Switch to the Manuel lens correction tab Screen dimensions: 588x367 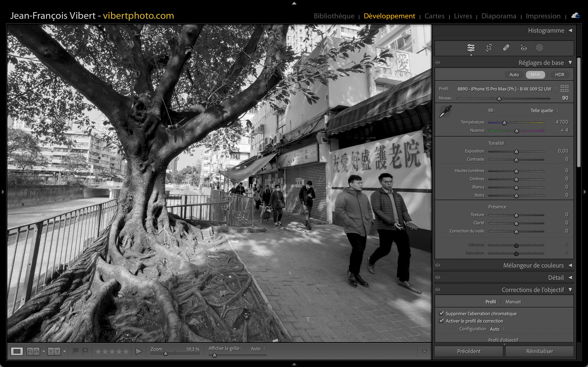tap(513, 302)
